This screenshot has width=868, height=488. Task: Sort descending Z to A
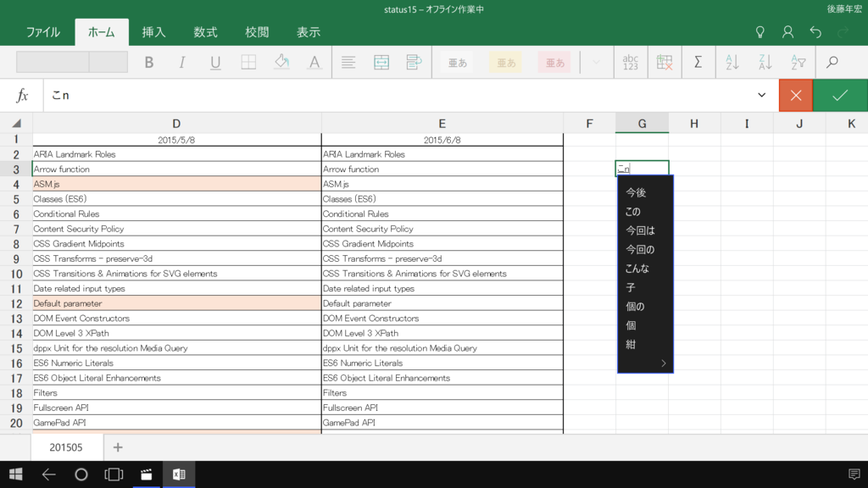coord(765,62)
